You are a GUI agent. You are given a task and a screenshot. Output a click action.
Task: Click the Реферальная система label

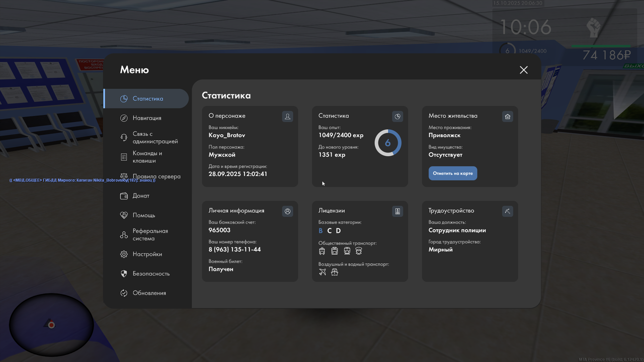pyautogui.click(x=150, y=235)
